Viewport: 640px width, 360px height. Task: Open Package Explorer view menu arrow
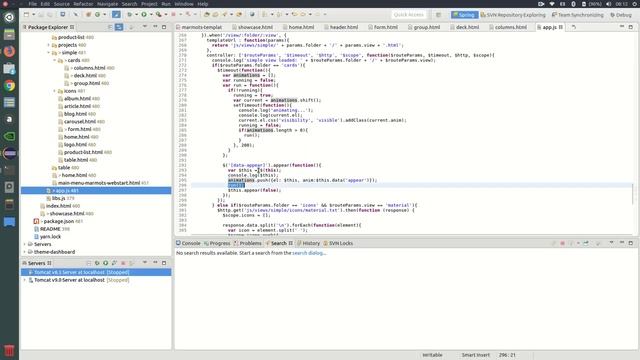point(144,27)
